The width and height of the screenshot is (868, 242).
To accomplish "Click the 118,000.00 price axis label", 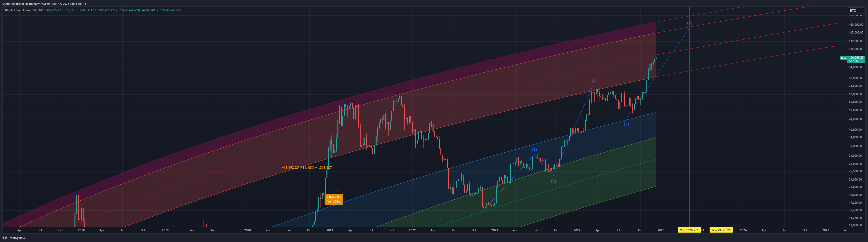I will [856, 49].
